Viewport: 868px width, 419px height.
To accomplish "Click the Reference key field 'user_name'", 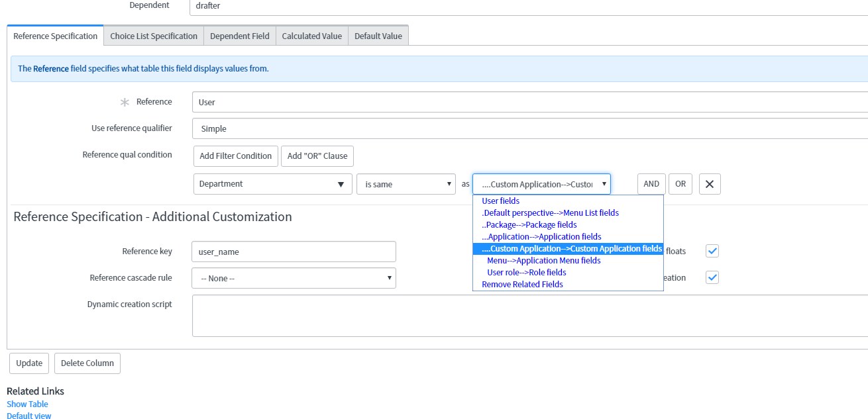I will pyautogui.click(x=294, y=252).
